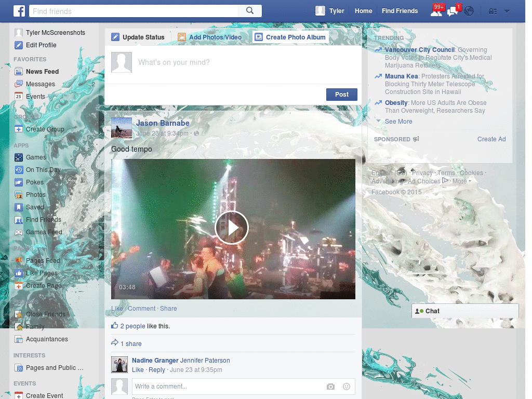Viewport: 532px width, 399px height.
Task: Select the Create Photo Album tab
Action: click(x=290, y=37)
